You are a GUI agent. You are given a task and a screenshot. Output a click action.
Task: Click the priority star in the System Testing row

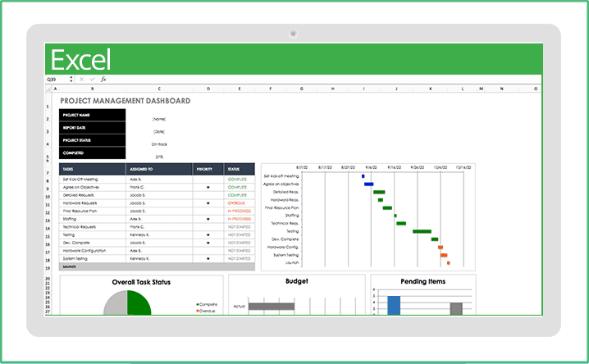208,258
